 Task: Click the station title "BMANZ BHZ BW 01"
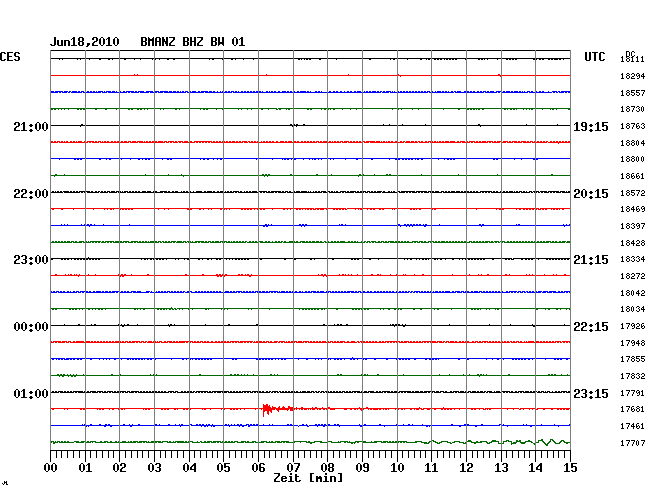(x=193, y=42)
